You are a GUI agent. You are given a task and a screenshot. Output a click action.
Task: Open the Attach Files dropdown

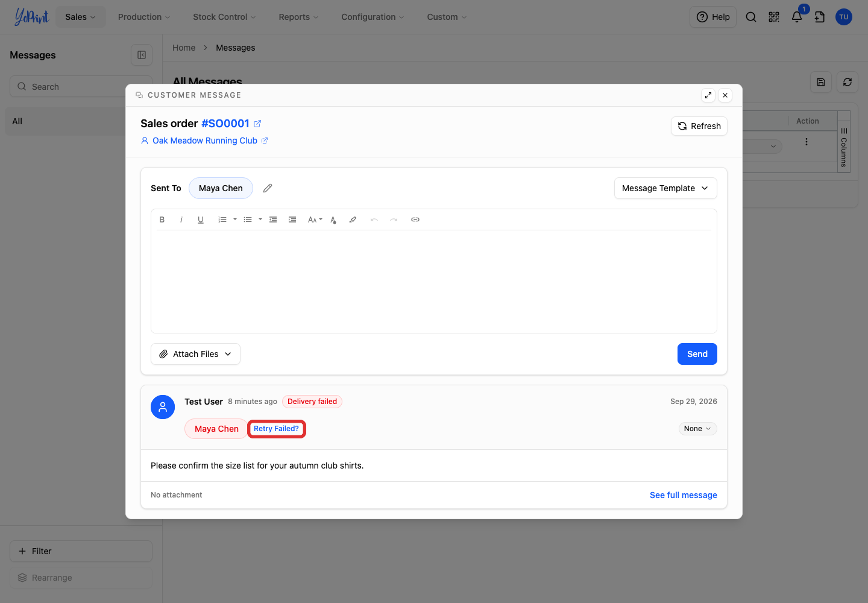click(195, 354)
